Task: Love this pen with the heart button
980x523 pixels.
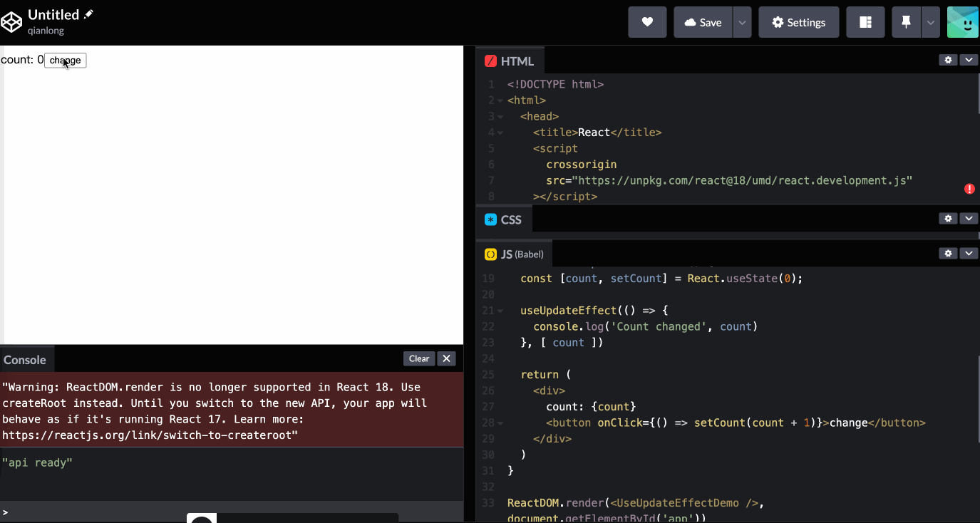Action: [x=647, y=22]
